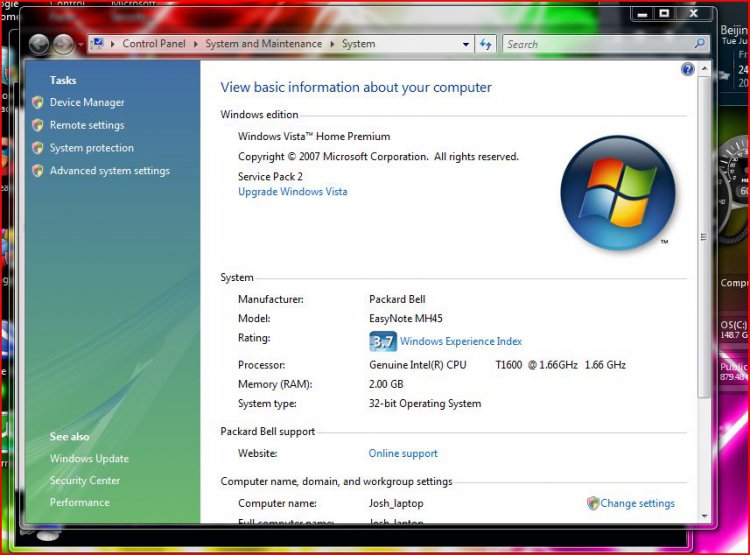Screen dimensions: 750x555
Task: Click Change settings link
Action: click(637, 503)
